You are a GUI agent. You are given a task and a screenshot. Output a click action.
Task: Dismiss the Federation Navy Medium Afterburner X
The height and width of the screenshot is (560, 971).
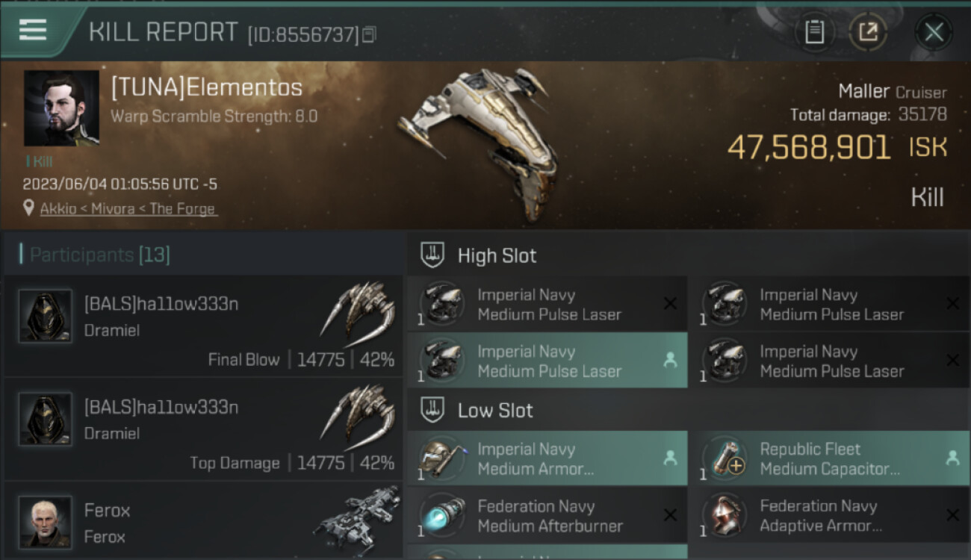670,515
